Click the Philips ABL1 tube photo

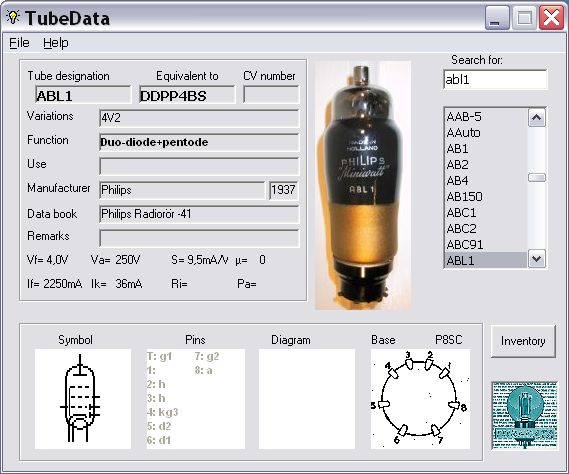click(363, 185)
